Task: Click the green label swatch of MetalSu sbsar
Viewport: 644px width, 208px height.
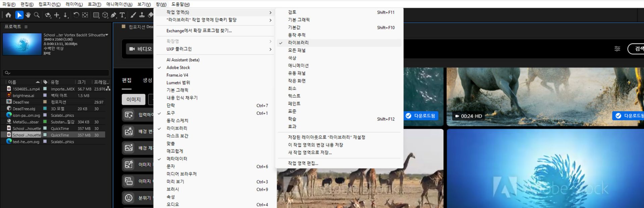Action: tap(45, 122)
